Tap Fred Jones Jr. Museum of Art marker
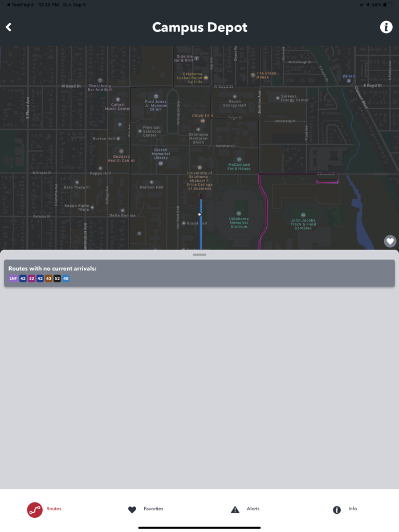Viewport: 399px width, 532px height. [156, 96]
